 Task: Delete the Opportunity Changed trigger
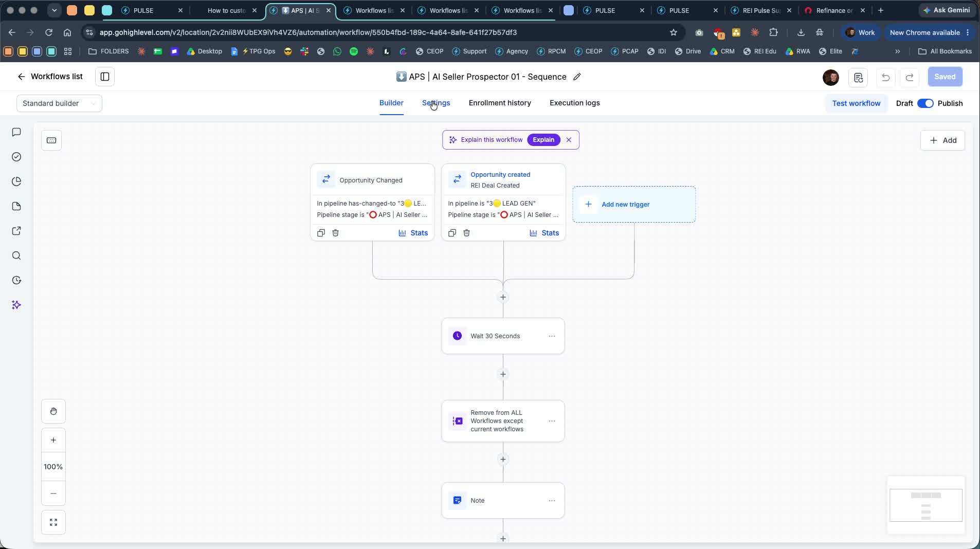[335, 233]
